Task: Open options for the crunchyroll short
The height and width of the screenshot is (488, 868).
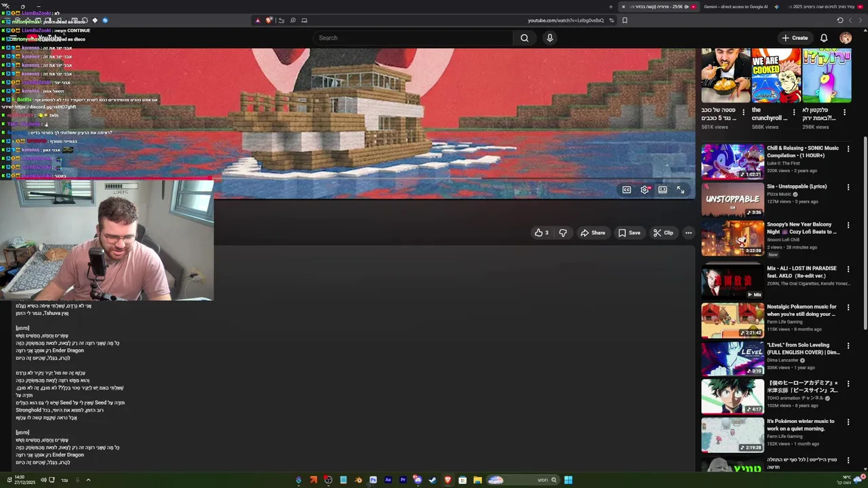Action: click(x=794, y=113)
